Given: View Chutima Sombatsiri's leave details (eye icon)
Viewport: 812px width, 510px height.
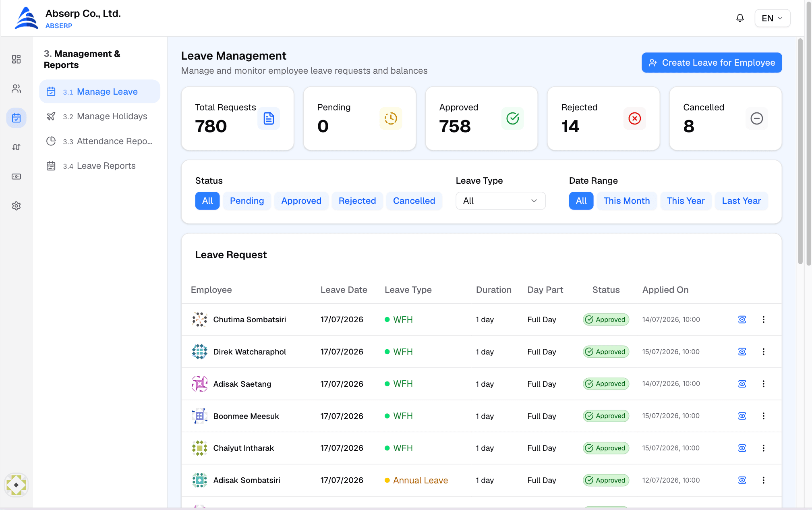Looking at the screenshot, I should click(742, 319).
